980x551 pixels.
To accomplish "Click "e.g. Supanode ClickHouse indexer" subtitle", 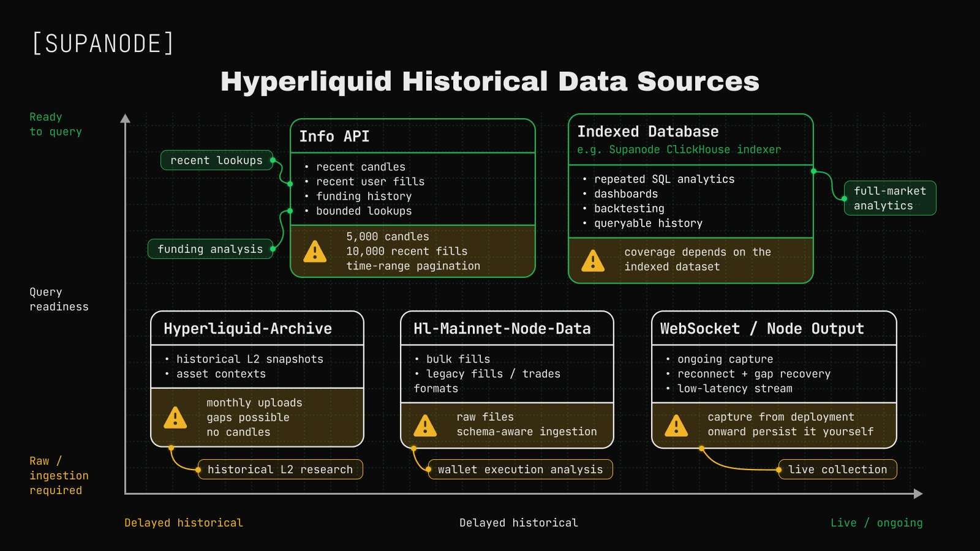I will point(679,149).
